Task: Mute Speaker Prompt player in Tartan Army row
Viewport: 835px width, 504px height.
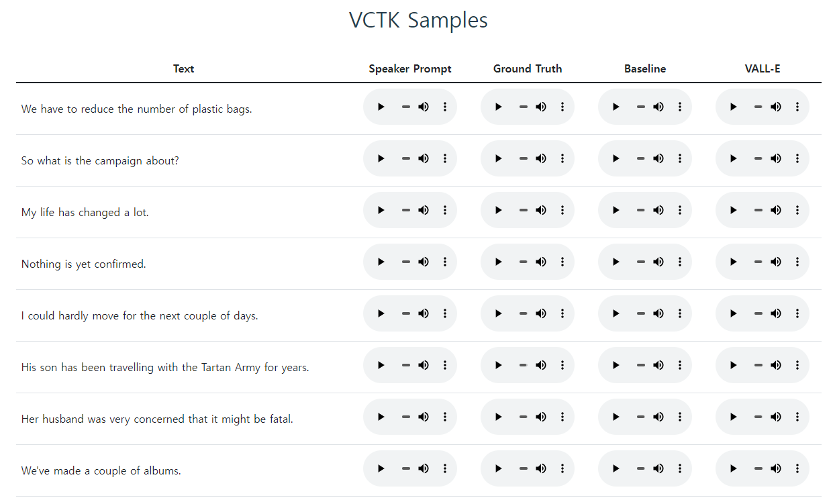Action: click(424, 365)
